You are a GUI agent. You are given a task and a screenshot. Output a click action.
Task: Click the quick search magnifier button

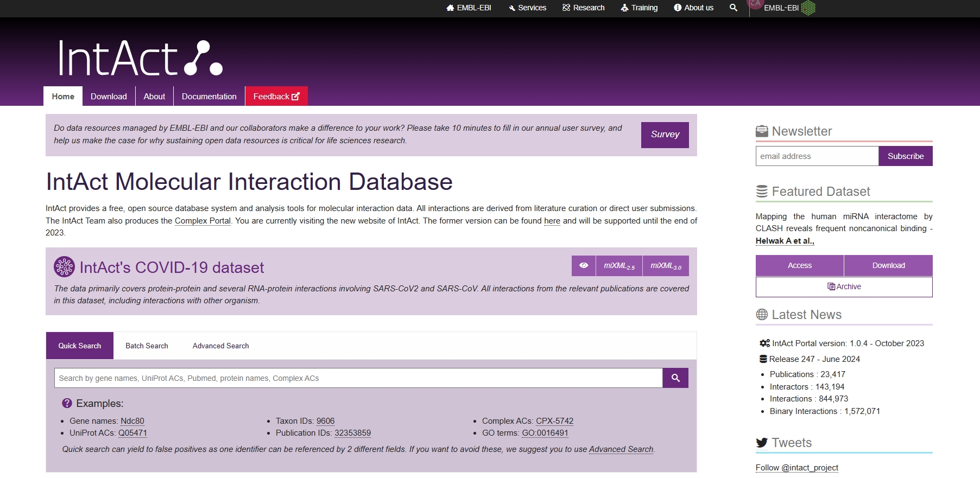[675, 378]
